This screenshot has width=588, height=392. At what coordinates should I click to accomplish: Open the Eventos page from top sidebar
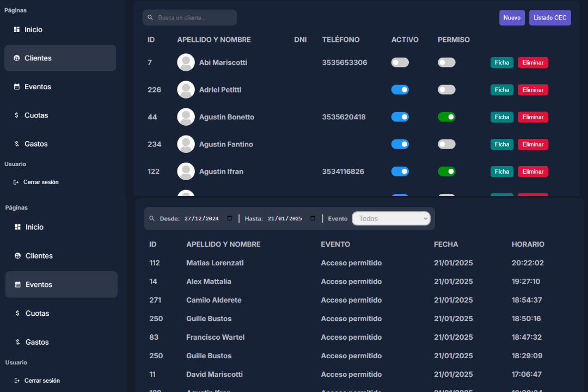pos(38,87)
